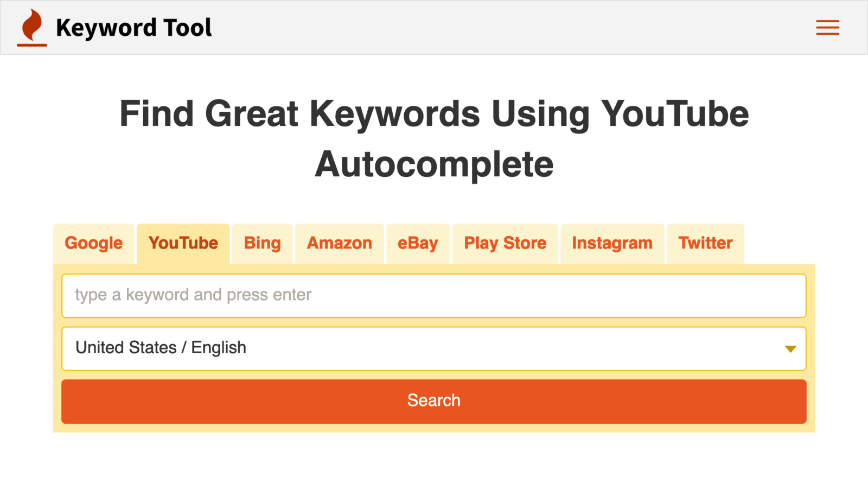Viewport: 868px width, 490px height.
Task: Switch to the Amazon tab
Action: point(340,243)
